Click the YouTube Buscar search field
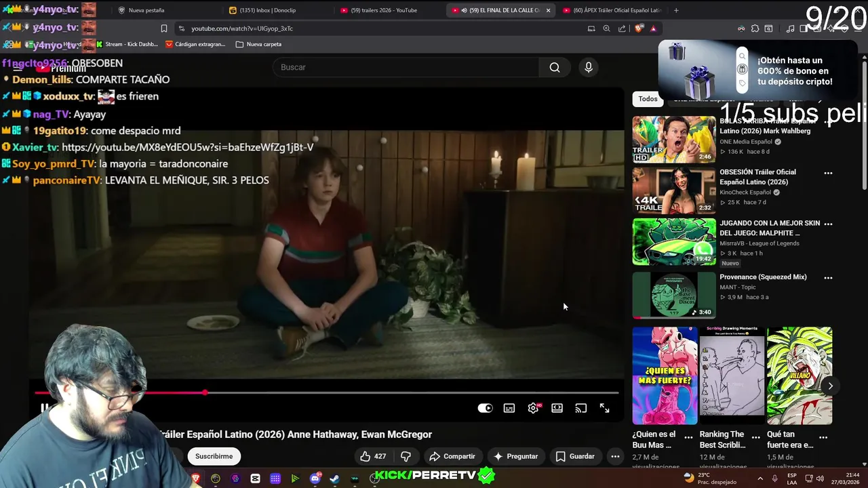 coord(406,67)
